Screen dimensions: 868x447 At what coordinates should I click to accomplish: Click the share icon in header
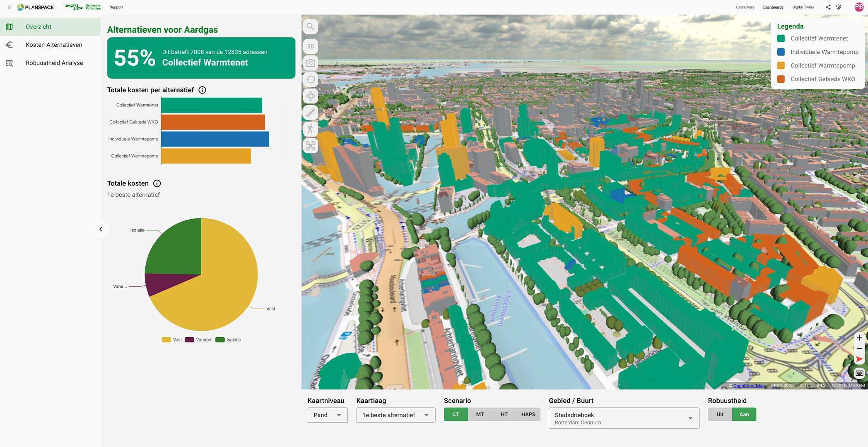pyautogui.click(x=828, y=7)
